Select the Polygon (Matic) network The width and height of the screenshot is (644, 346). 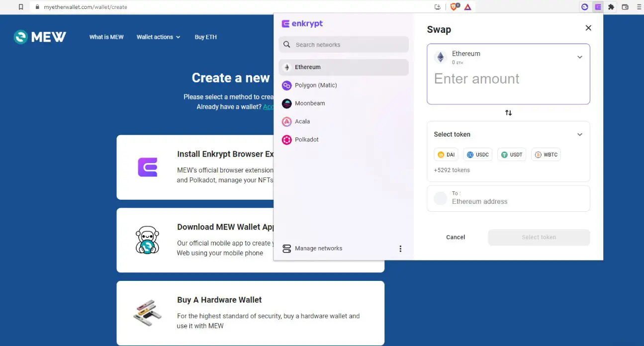tap(344, 86)
